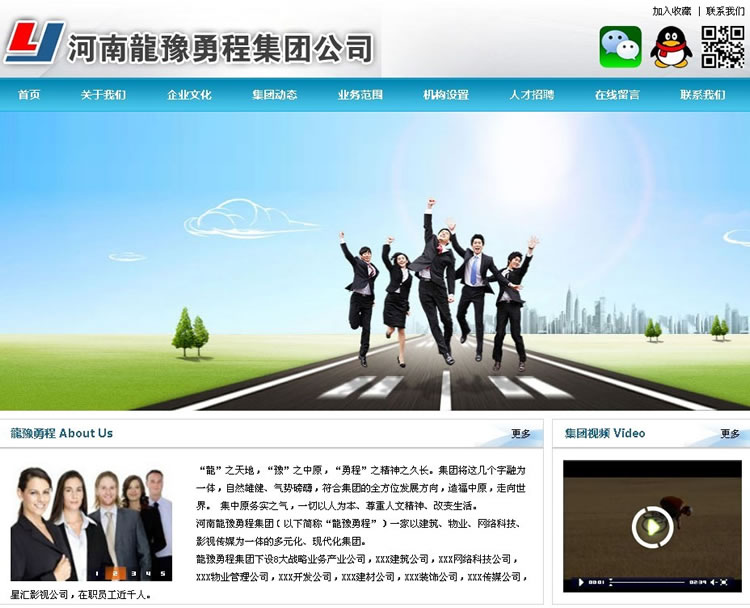This screenshot has width=750, height=608.
Task: Switch to slide 1 in the team photo carousel
Action: point(97,573)
